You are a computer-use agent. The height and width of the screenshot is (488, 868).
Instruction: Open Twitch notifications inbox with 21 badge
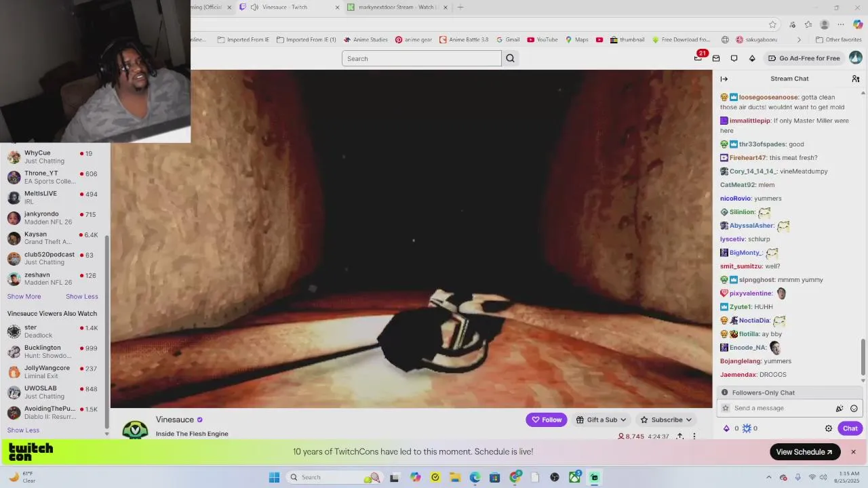point(698,58)
